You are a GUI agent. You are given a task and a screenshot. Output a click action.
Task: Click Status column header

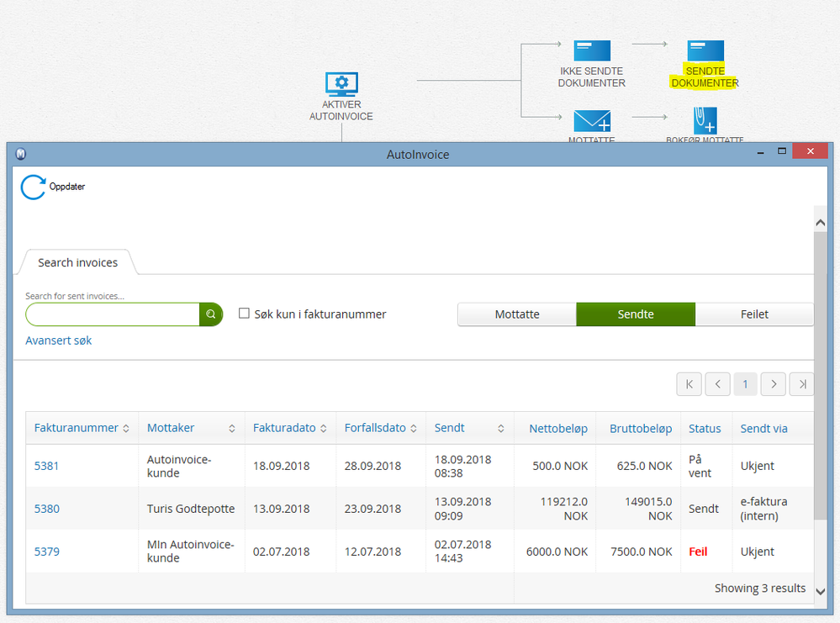tap(705, 429)
